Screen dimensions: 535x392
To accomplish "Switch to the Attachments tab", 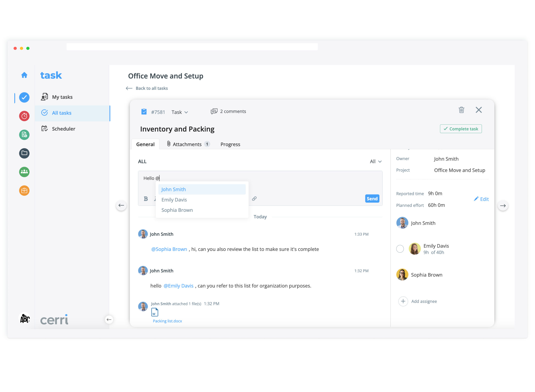I will (187, 144).
